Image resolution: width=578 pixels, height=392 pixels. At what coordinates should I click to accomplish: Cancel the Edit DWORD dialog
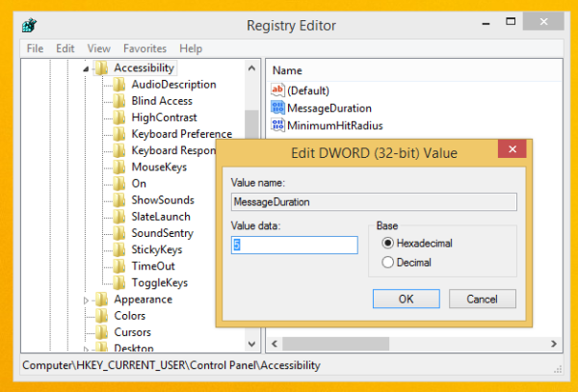coord(483,299)
